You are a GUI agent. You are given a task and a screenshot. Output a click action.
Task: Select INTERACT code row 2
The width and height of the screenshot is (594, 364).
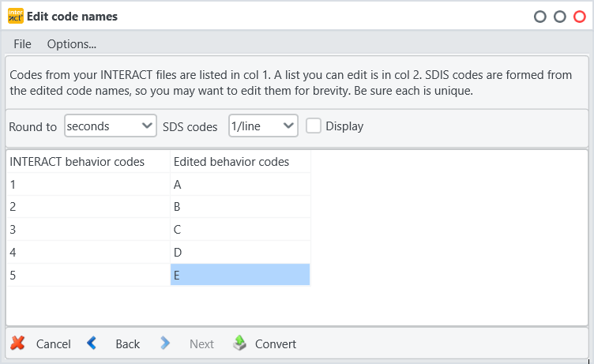[x=88, y=207]
